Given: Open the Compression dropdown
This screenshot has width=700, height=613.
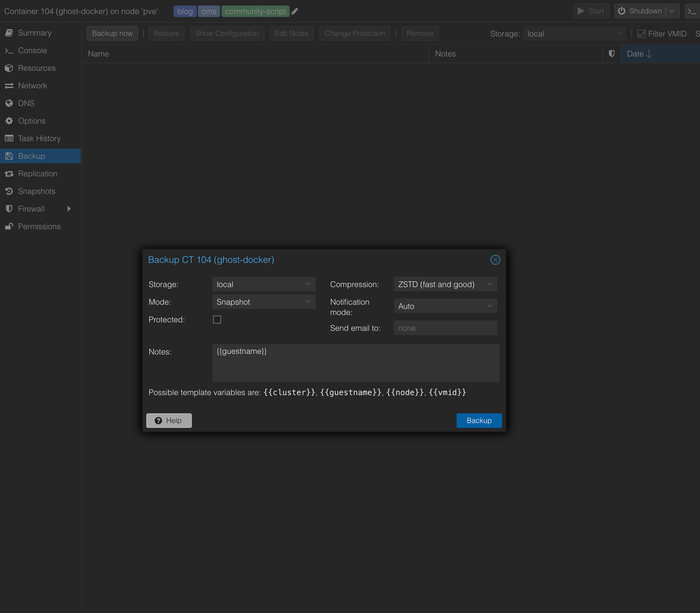Looking at the screenshot, I should (489, 284).
